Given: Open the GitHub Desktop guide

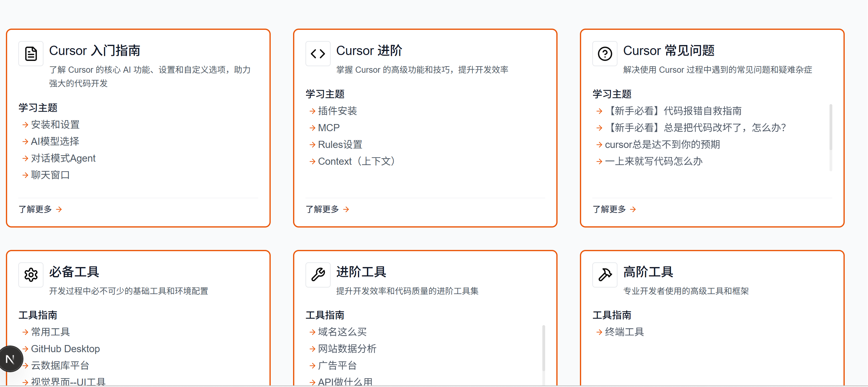Looking at the screenshot, I should pyautogui.click(x=66, y=349).
